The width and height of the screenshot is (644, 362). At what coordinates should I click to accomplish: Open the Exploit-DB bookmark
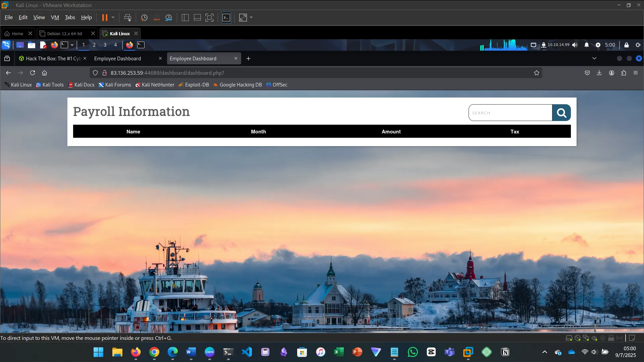[194, 85]
